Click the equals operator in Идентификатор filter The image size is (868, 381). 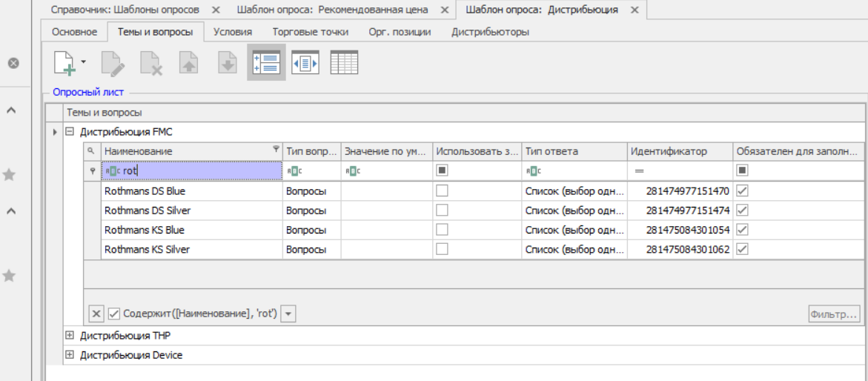(640, 171)
